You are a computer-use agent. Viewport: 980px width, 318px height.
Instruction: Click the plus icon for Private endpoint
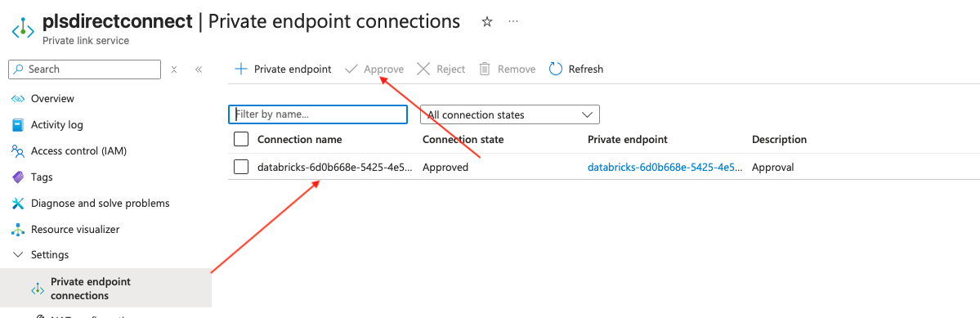[x=240, y=69]
